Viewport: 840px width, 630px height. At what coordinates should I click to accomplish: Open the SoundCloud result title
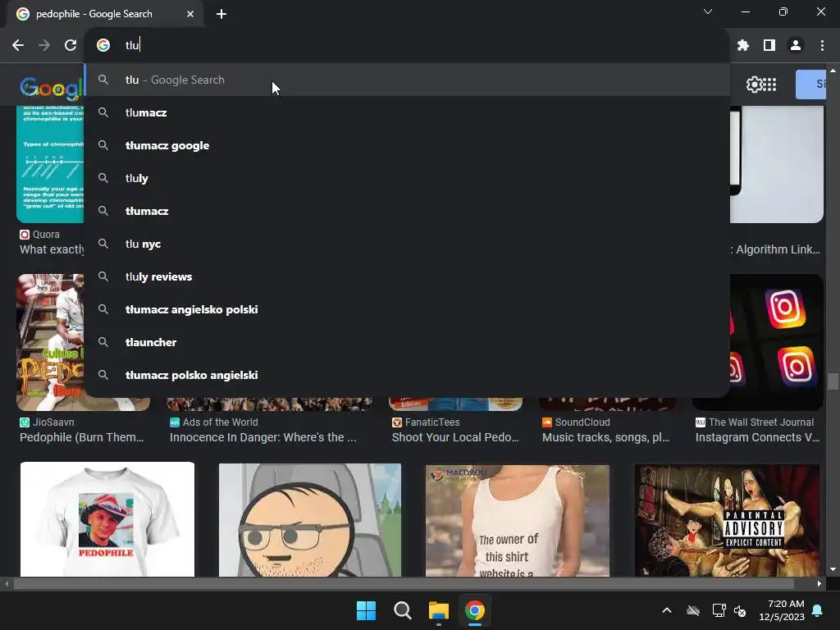[606, 437]
